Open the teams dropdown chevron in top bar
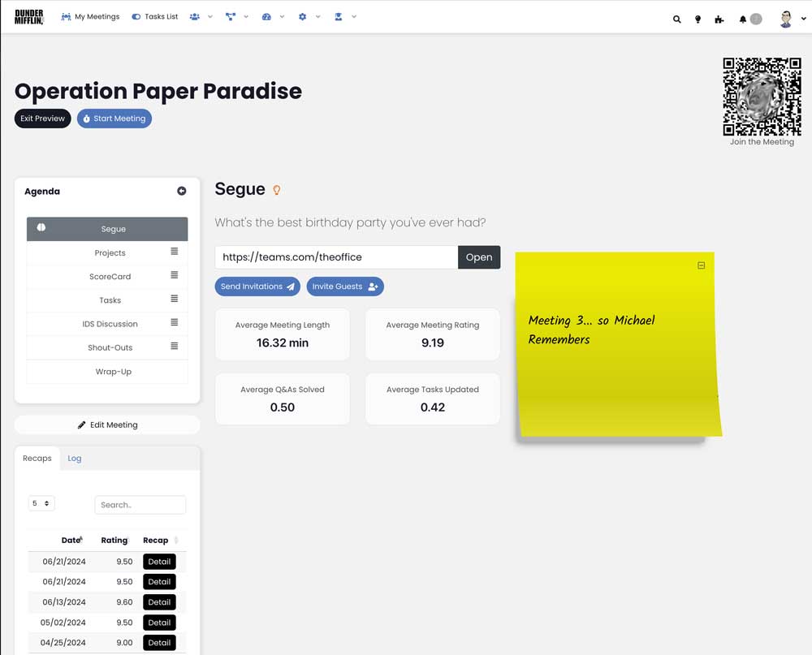 209,16
